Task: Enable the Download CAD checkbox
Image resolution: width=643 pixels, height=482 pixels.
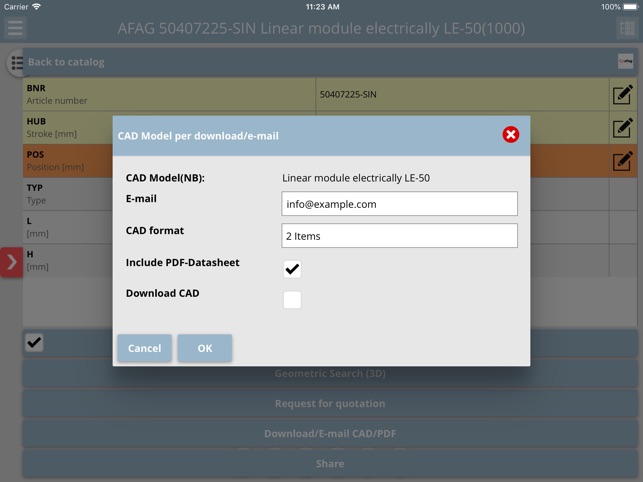Action: tap(292, 300)
